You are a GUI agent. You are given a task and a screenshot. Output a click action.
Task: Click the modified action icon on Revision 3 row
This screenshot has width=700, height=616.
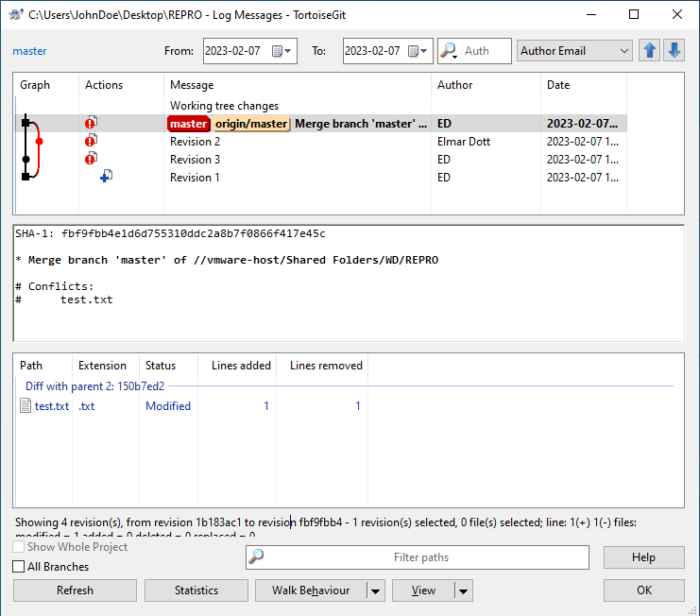91,159
